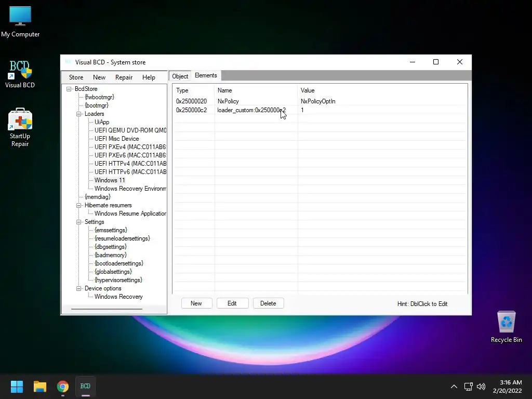This screenshot has width=532, height=399.
Task: Select Windows Resume Application node
Action: point(130,214)
